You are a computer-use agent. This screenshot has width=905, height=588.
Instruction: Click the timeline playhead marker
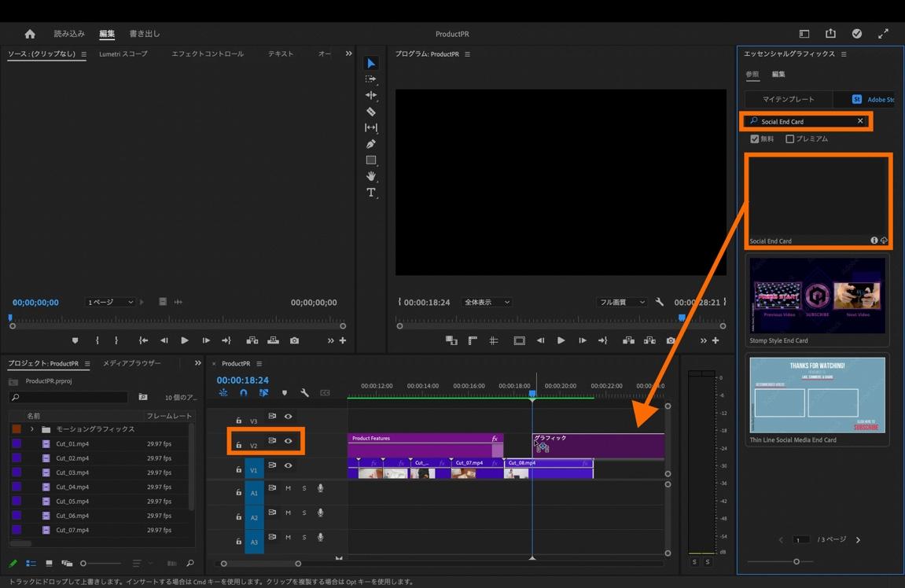(532, 394)
